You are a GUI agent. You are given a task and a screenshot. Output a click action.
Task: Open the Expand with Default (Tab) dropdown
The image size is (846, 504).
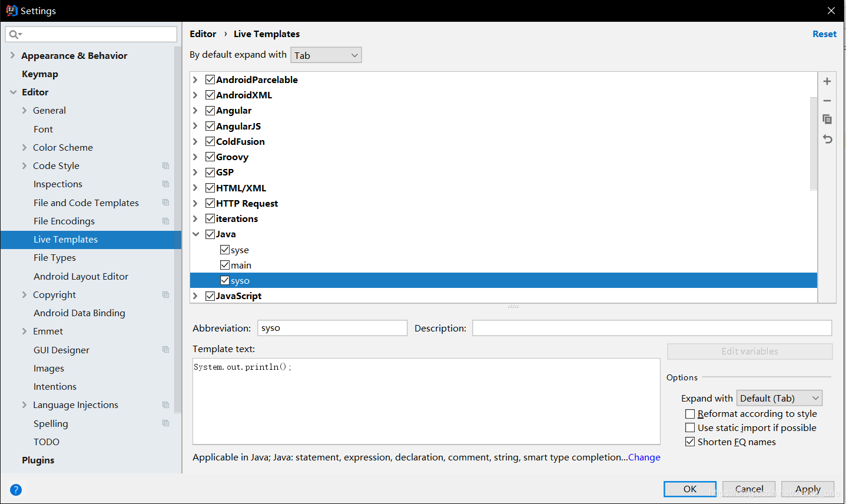pos(779,398)
